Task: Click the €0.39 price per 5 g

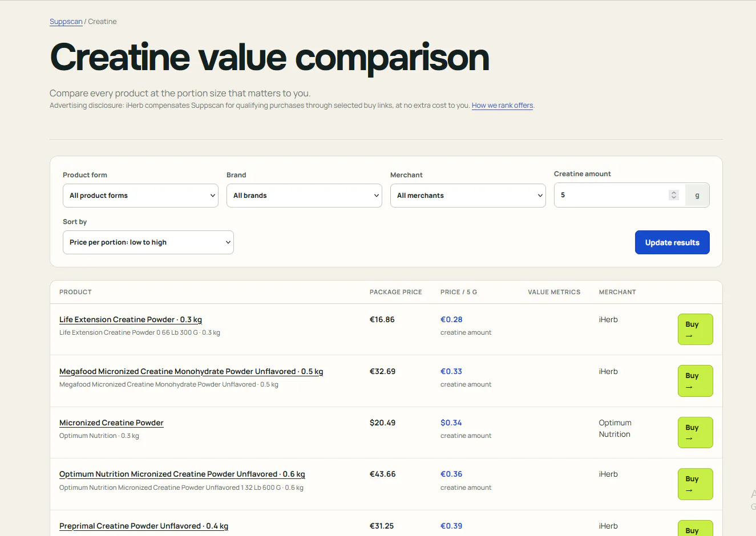Action: point(451,526)
